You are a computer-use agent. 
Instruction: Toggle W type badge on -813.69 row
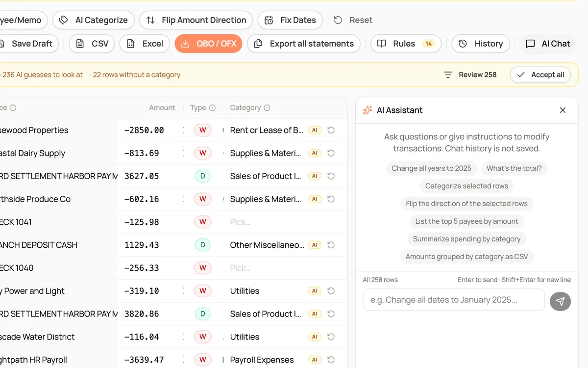click(202, 153)
